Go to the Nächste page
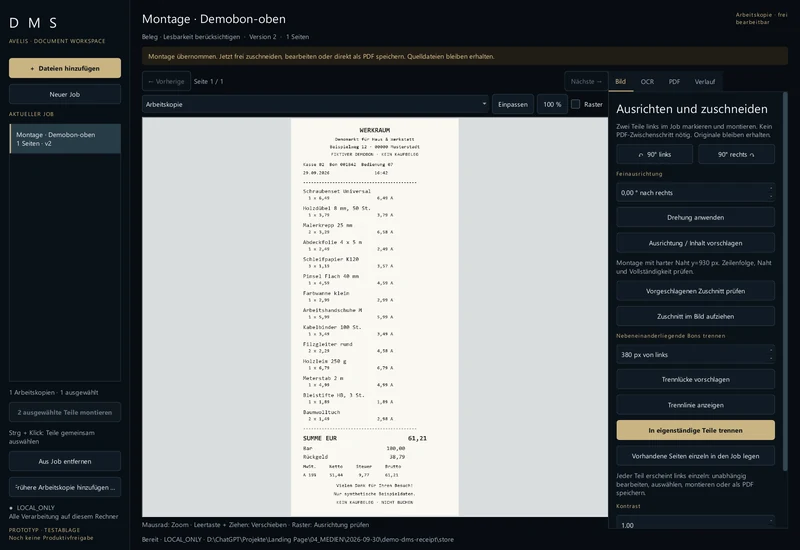Viewport: 800px width, 550px height. (x=586, y=81)
